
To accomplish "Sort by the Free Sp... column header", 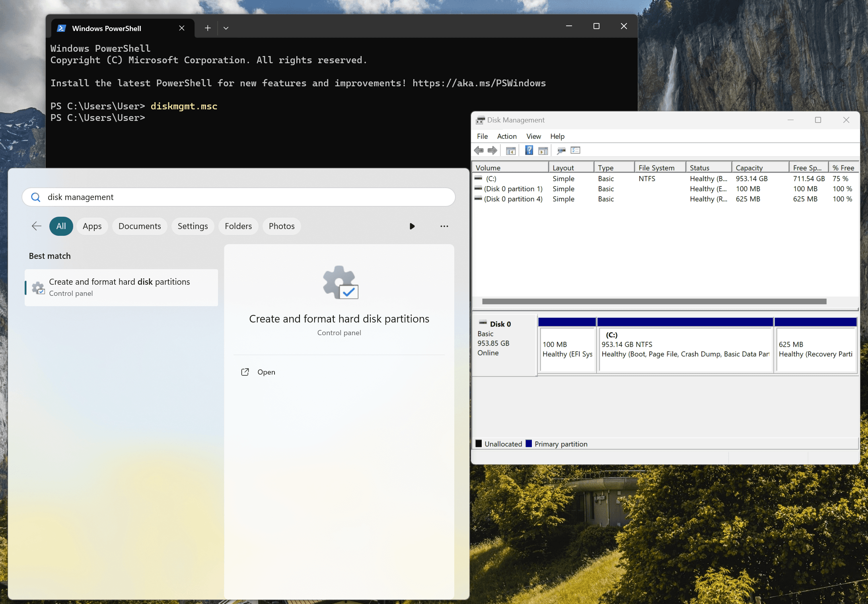I will [x=809, y=168].
